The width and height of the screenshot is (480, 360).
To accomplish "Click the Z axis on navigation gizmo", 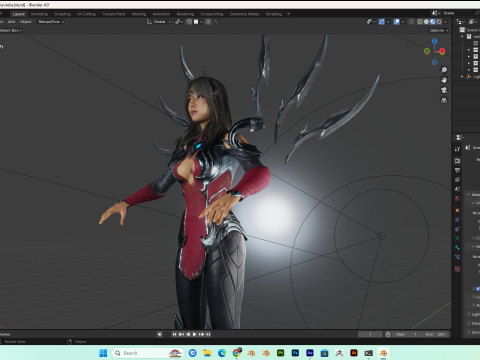I will [x=435, y=41].
